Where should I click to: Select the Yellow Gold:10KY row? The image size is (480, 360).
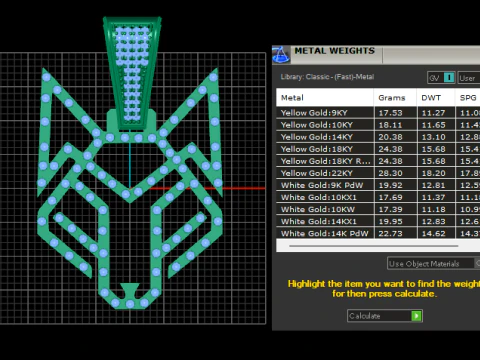378,125
